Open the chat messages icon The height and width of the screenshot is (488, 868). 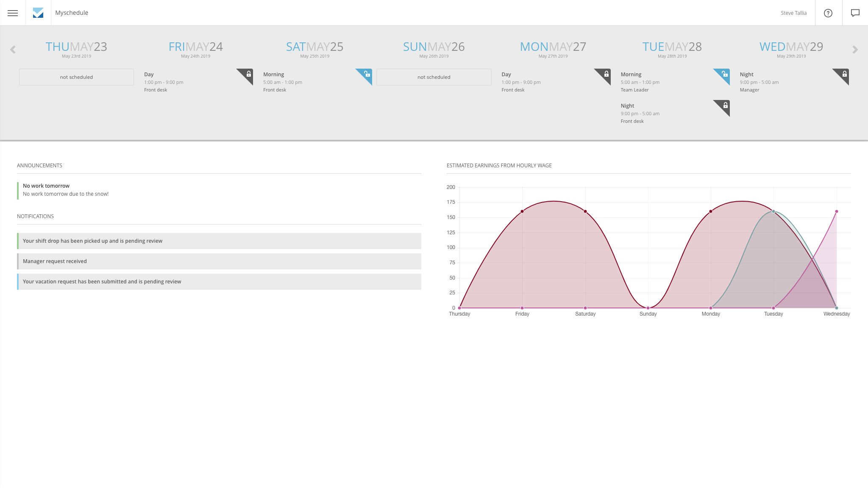[855, 13]
